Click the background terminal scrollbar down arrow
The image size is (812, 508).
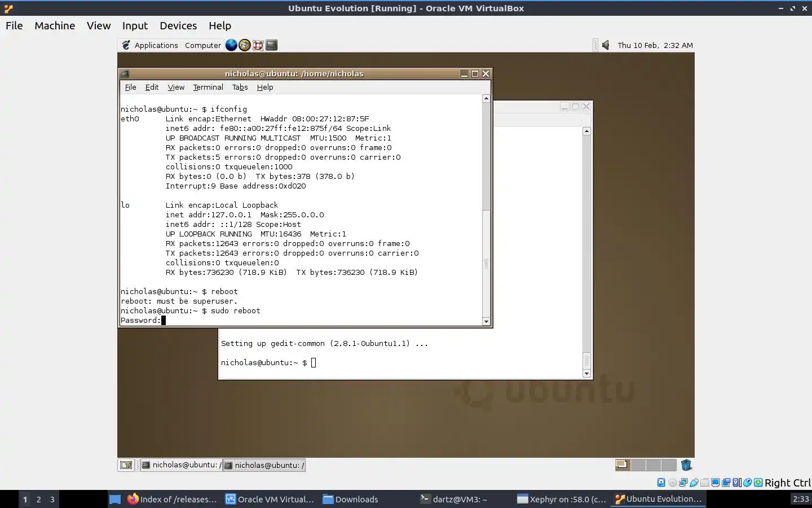586,374
